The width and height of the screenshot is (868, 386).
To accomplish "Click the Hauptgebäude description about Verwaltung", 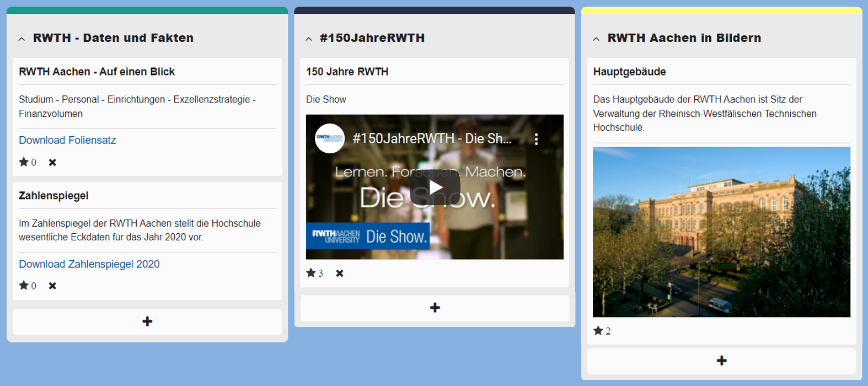I will click(x=705, y=114).
